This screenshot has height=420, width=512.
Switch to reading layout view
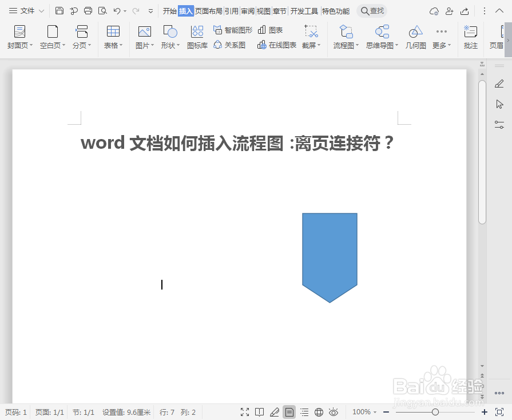(260, 412)
